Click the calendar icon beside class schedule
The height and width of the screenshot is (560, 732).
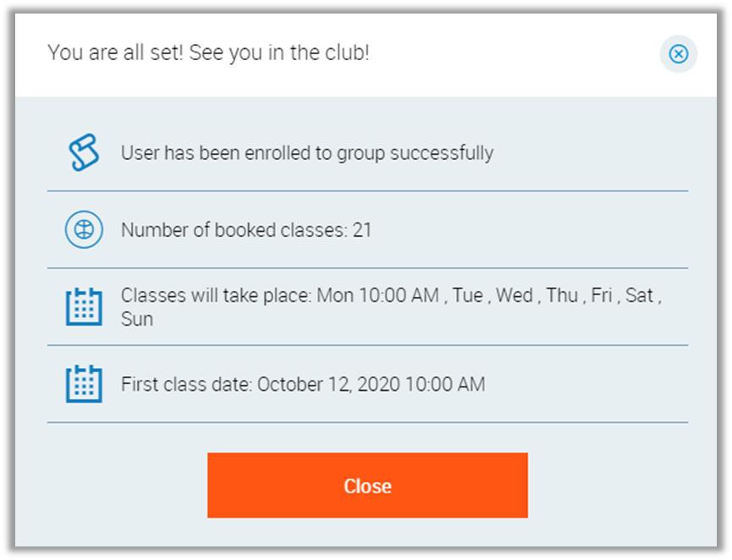pyautogui.click(x=84, y=306)
